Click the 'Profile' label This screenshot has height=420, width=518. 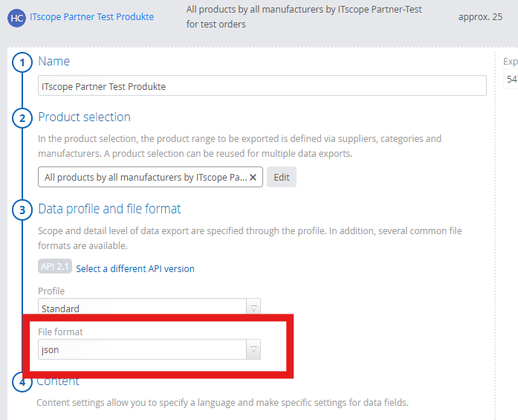(51, 291)
